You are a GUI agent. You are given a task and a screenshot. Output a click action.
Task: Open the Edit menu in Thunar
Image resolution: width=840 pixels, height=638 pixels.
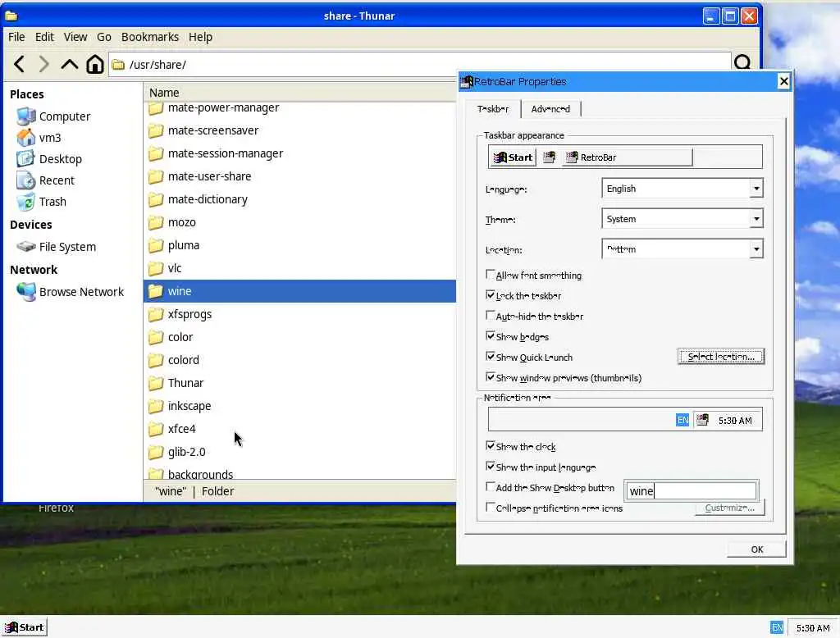tap(44, 37)
